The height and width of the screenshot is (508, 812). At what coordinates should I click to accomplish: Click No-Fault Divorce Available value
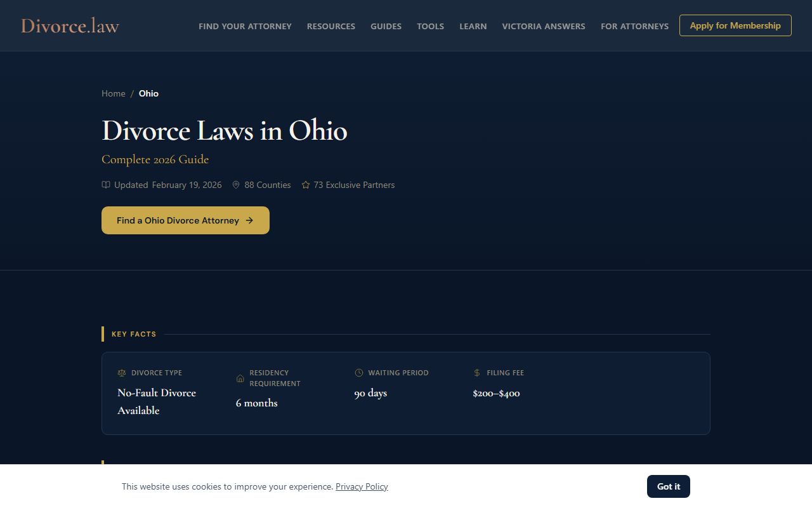pos(157,401)
